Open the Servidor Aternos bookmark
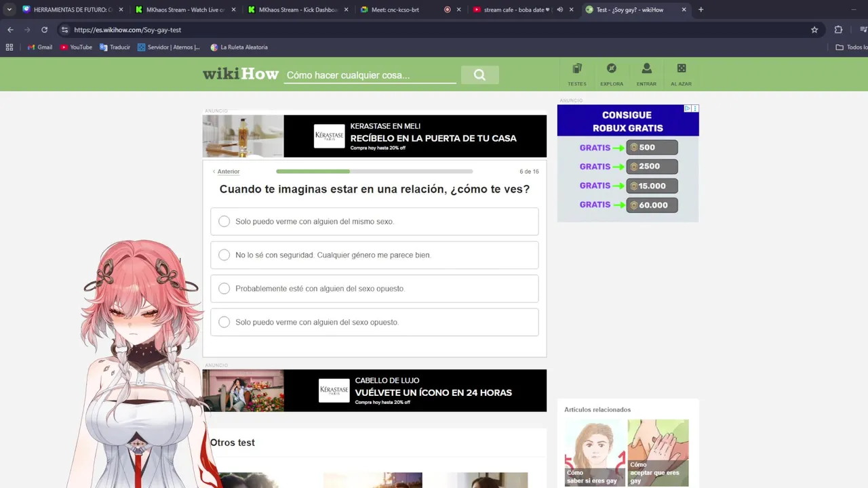 coord(169,47)
